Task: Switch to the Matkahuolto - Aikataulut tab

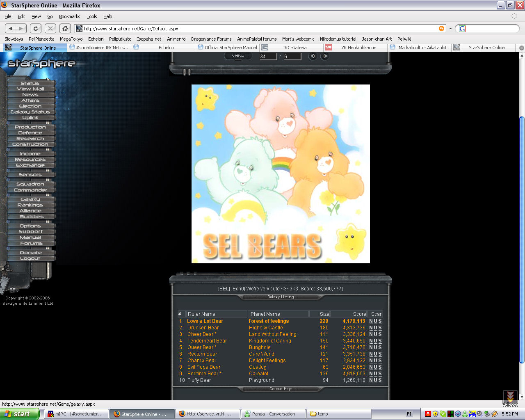Action: (419, 48)
